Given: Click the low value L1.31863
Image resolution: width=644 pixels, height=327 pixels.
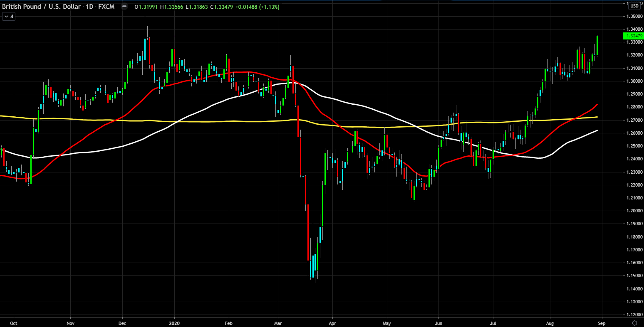Looking at the screenshot, I should pyautogui.click(x=197, y=7).
